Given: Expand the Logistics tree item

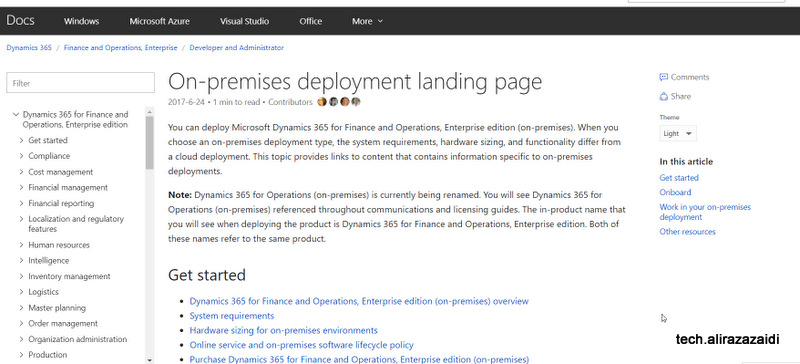Looking at the screenshot, I should (x=21, y=292).
